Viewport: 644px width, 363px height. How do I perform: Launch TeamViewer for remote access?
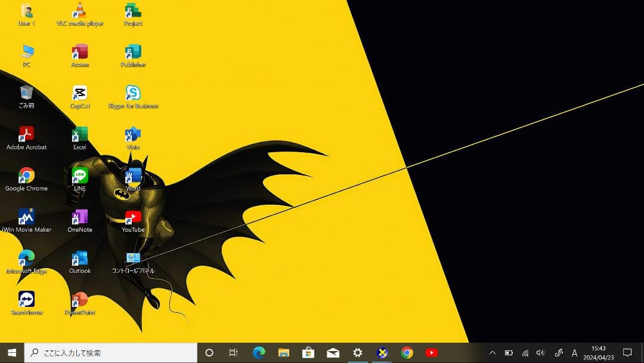coord(26,299)
